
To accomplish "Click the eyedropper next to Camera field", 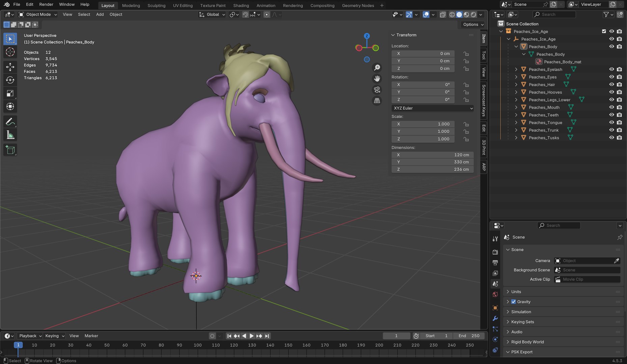I will pos(616,261).
